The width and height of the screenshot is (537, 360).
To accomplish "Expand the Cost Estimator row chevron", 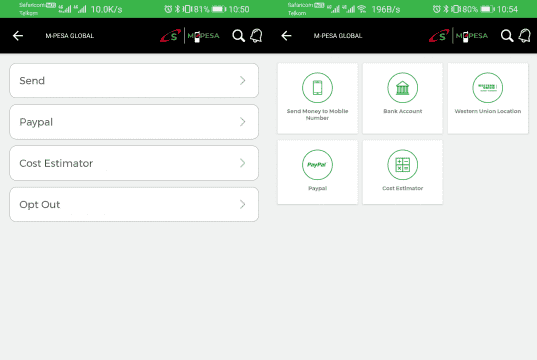I will point(242,163).
